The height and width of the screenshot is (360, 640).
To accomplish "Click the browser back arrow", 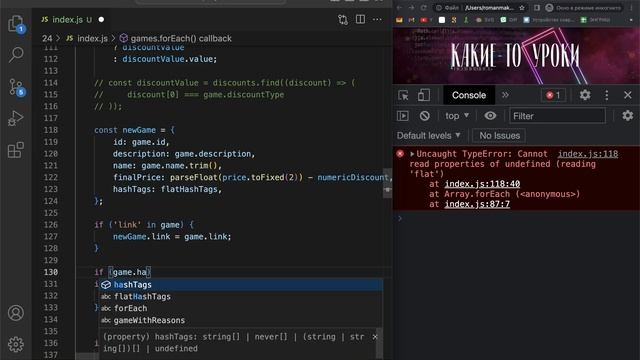I will [x=400, y=8].
